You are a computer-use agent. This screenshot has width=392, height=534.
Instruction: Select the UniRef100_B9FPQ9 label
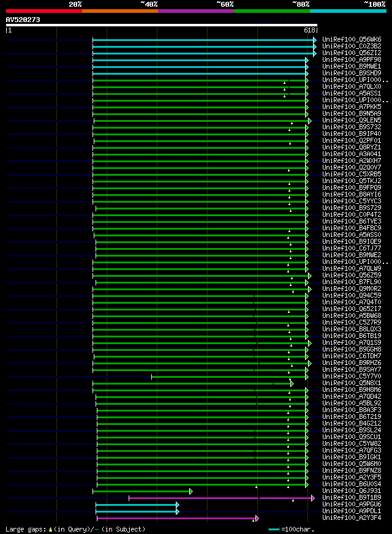352,187
